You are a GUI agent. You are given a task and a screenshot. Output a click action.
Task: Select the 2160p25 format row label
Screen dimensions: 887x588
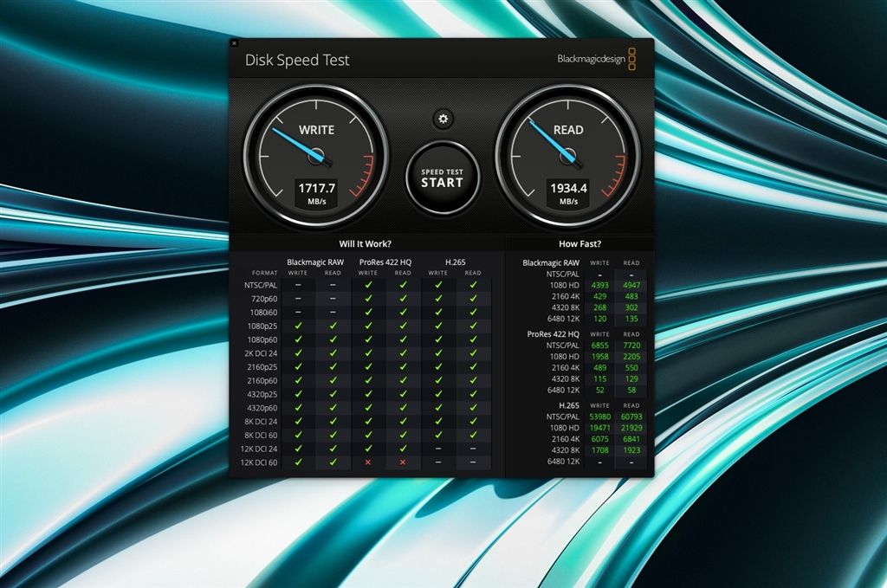(262, 367)
